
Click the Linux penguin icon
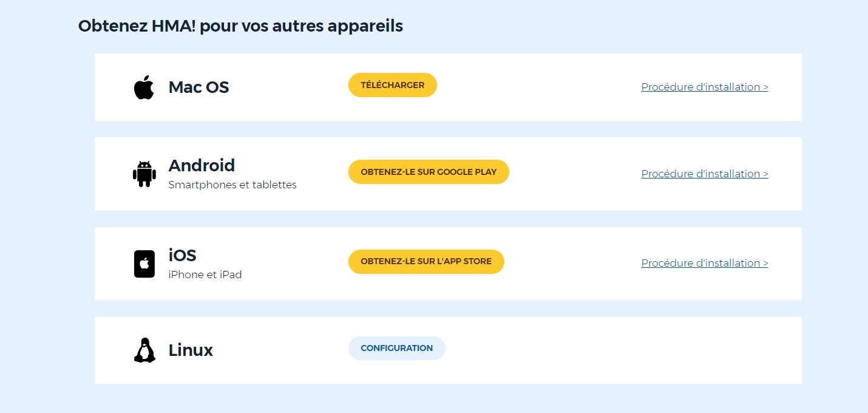tap(144, 350)
